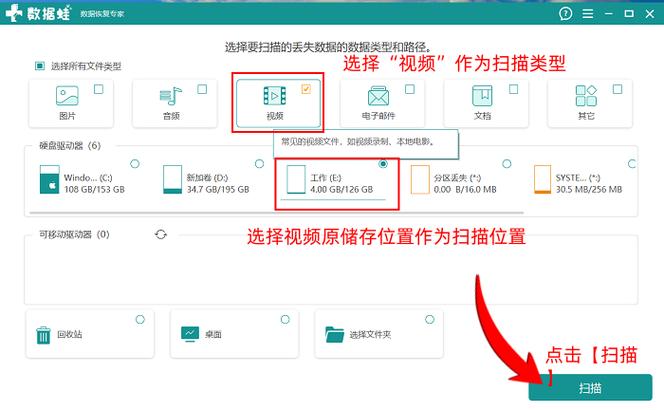The image size is (664, 410).
Task: Select the 图片 picture type icon
Action: [x=67, y=96]
